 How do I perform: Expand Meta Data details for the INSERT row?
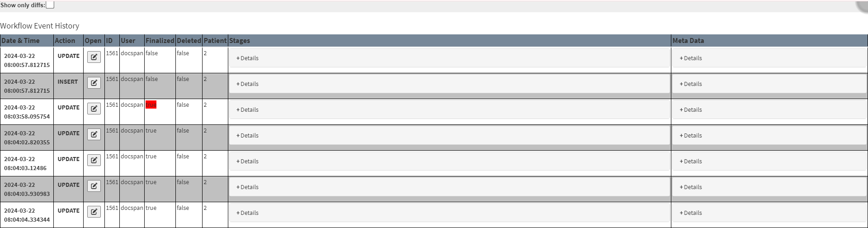691,84
